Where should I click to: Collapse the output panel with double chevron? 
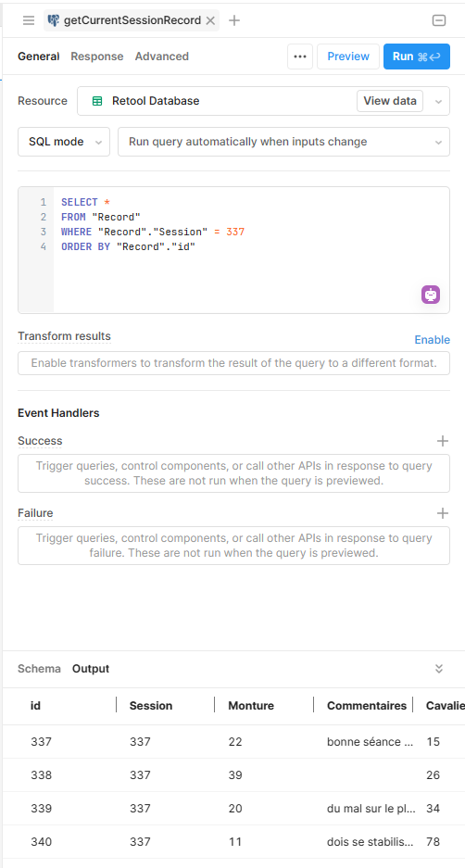[439, 668]
